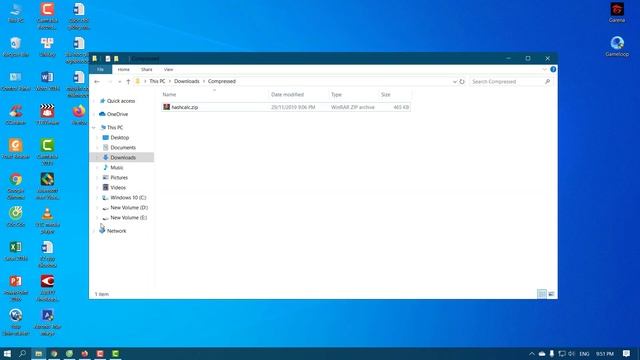Click WinRAR ZIP archive type cell
Image resolution: width=640 pixels, height=360 pixels.
(353, 107)
